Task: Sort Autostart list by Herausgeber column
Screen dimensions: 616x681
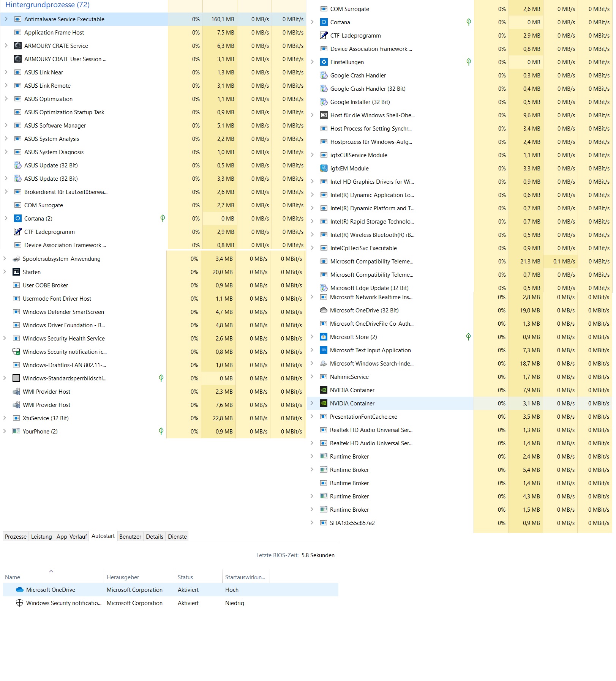Action: [x=139, y=576]
